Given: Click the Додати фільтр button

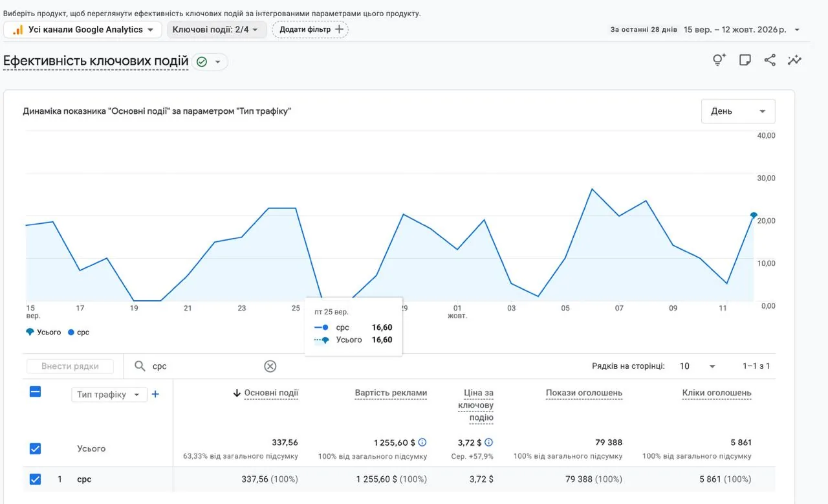Looking at the screenshot, I should (310, 29).
